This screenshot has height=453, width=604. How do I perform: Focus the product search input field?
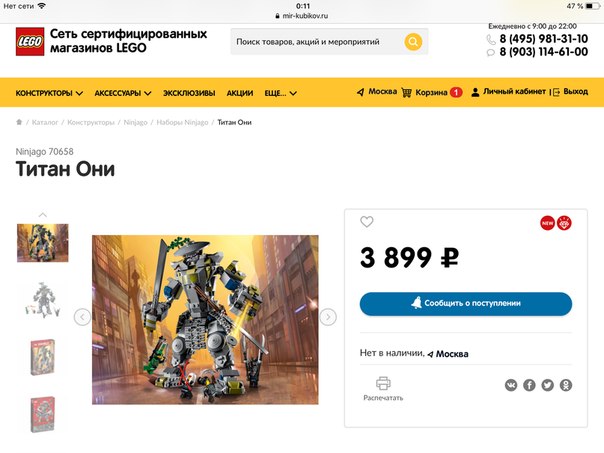[317, 42]
